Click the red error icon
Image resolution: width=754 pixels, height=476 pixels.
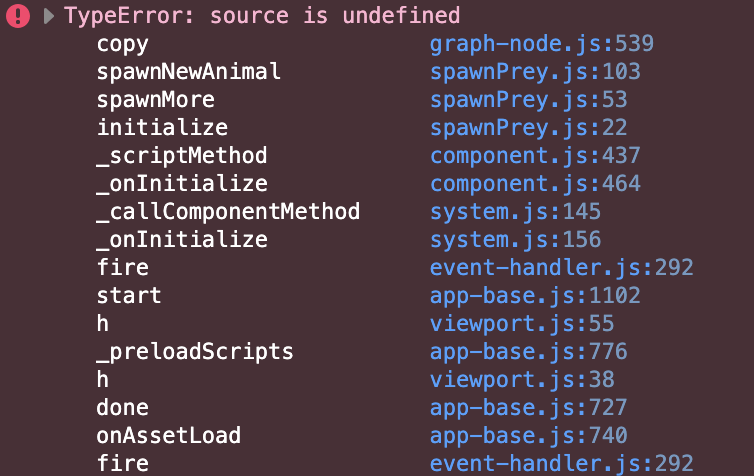pyautogui.click(x=19, y=16)
